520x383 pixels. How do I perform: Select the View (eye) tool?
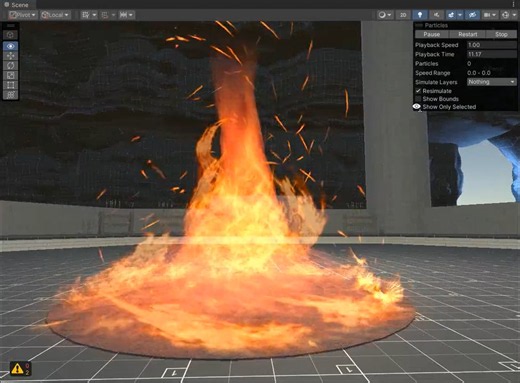pos(11,46)
